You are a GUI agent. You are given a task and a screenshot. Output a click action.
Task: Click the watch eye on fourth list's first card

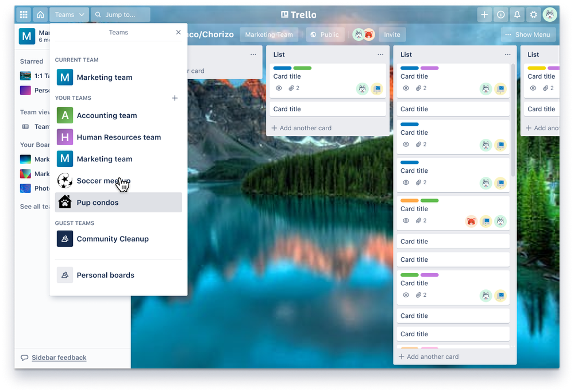click(x=533, y=88)
